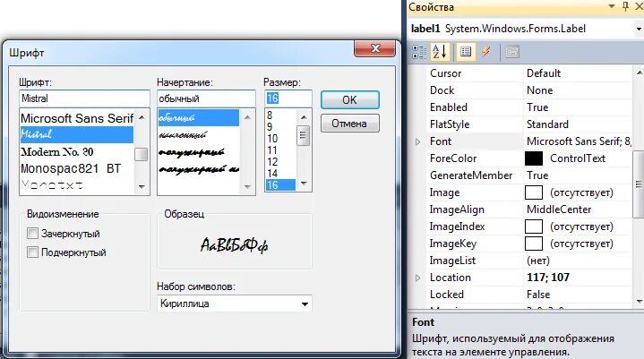
Task: Select size 12 in Размер list
Action: 280,162
